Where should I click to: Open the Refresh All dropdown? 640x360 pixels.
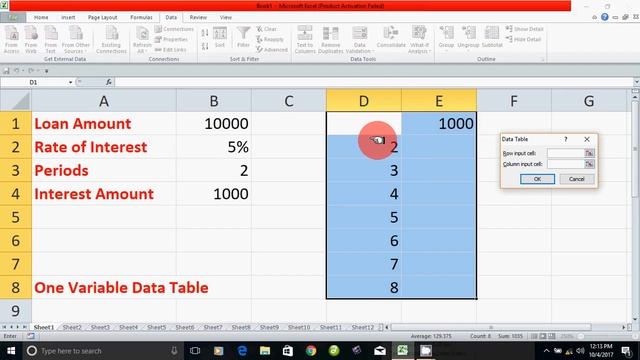tap(142, 39)
